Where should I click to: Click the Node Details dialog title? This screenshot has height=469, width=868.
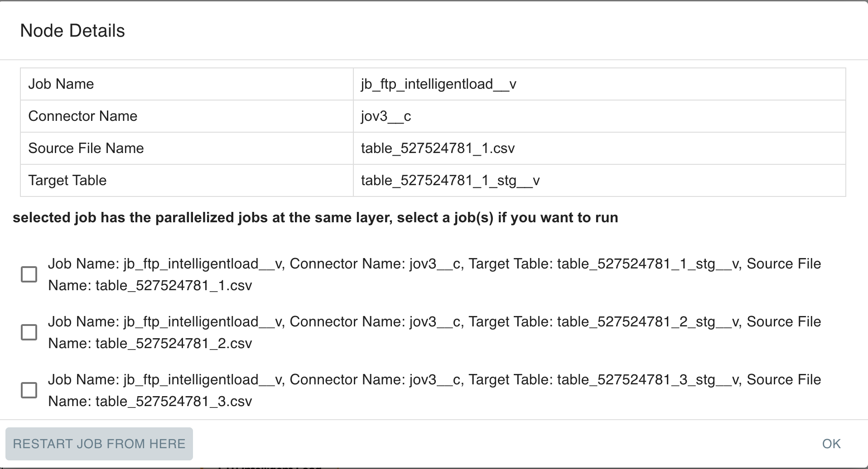coord(72,31)
